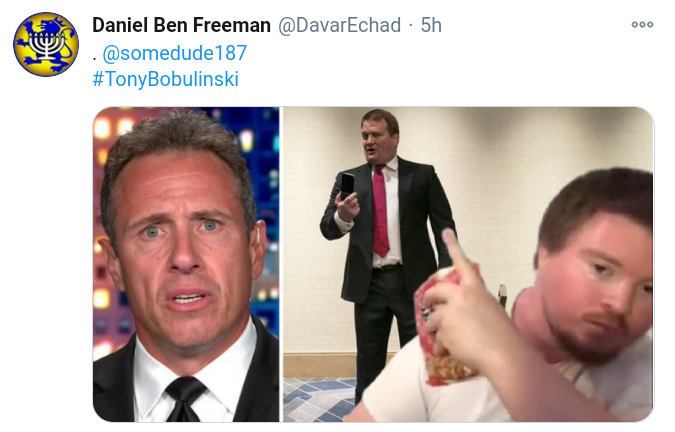The width and height of the screenshot is (675, 432).
Task: Click the patterned carpet in right photo
Action: pos(319,400)
